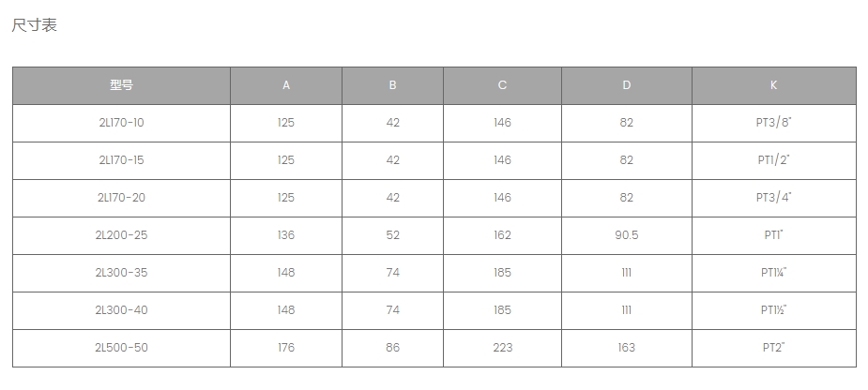Click the column D header cell
868x390 pixels.
(627, 85)
